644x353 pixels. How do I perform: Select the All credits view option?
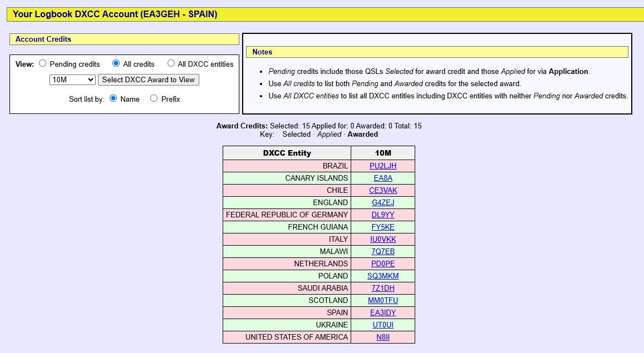point(116,63)
